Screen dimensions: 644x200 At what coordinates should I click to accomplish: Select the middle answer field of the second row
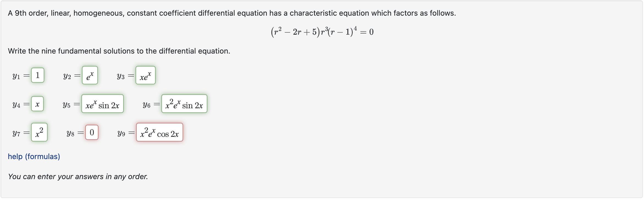point(102,104)
